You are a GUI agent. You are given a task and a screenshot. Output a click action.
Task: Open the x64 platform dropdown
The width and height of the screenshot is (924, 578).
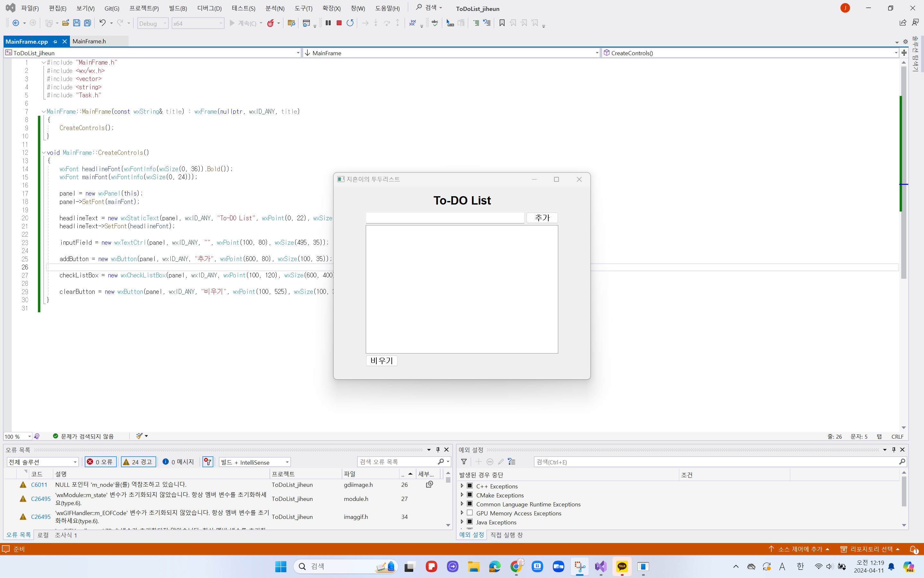pos(198,23)
